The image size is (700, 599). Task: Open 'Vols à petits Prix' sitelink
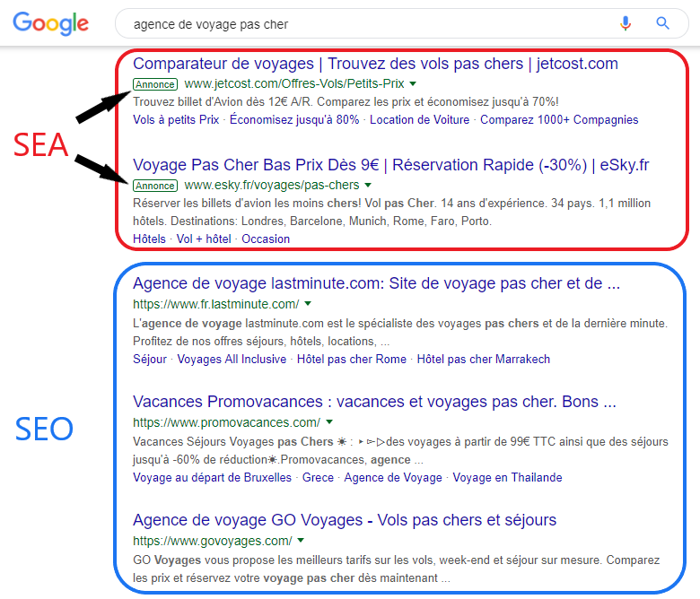tap(176, 120)
